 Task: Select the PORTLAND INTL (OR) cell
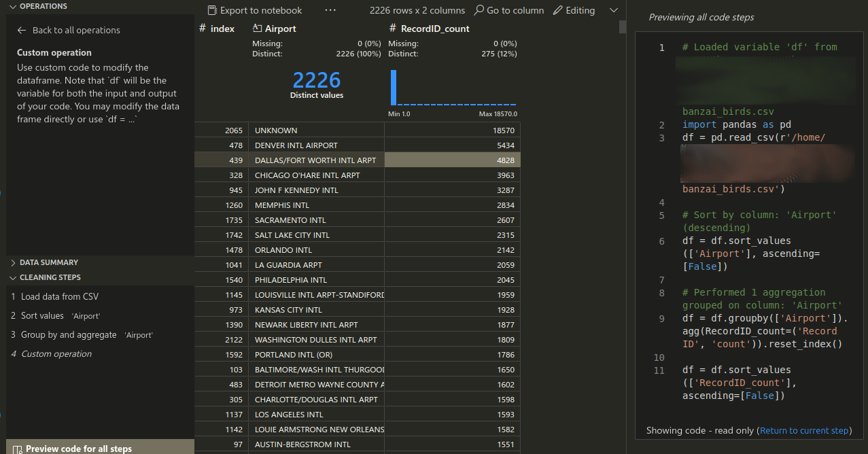[316, 355]
